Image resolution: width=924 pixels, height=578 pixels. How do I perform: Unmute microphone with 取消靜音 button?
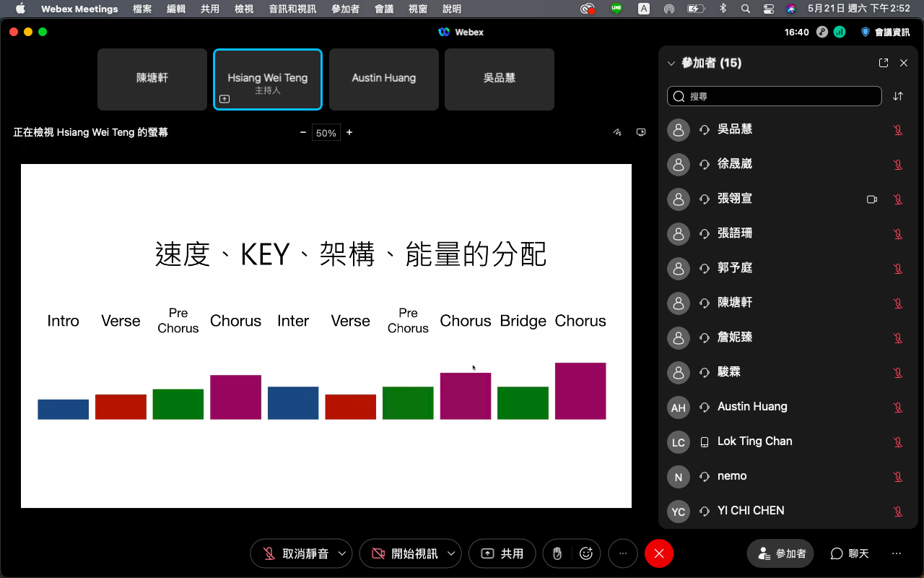296,553
